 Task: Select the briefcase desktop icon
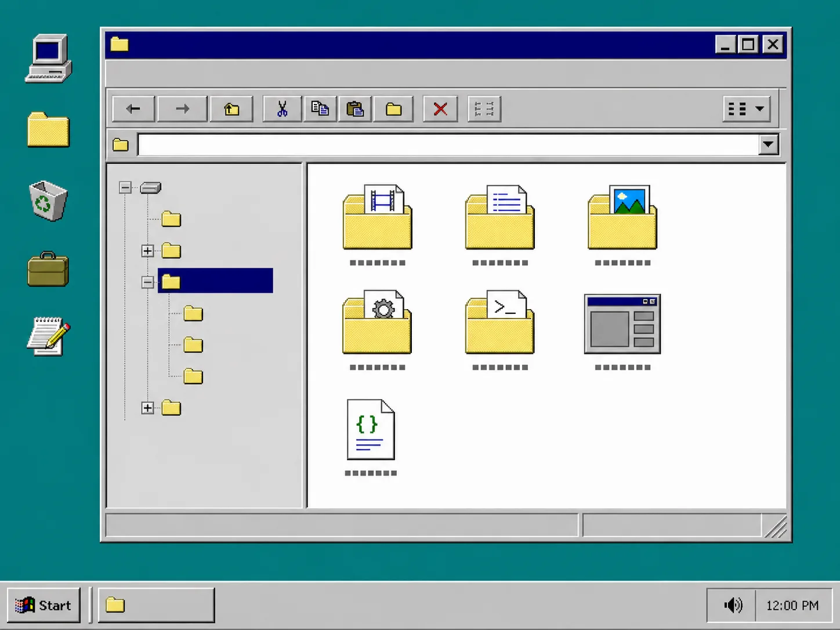click(48, 269)
